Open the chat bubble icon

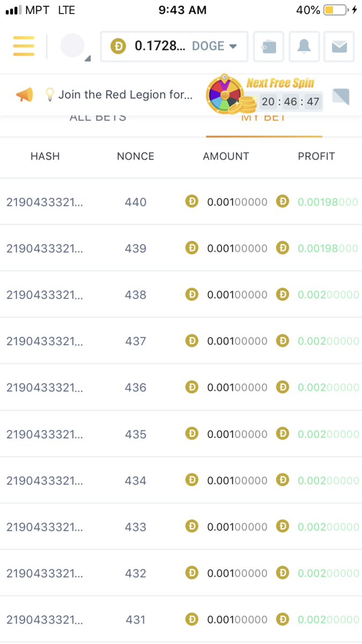pos(341,96)
